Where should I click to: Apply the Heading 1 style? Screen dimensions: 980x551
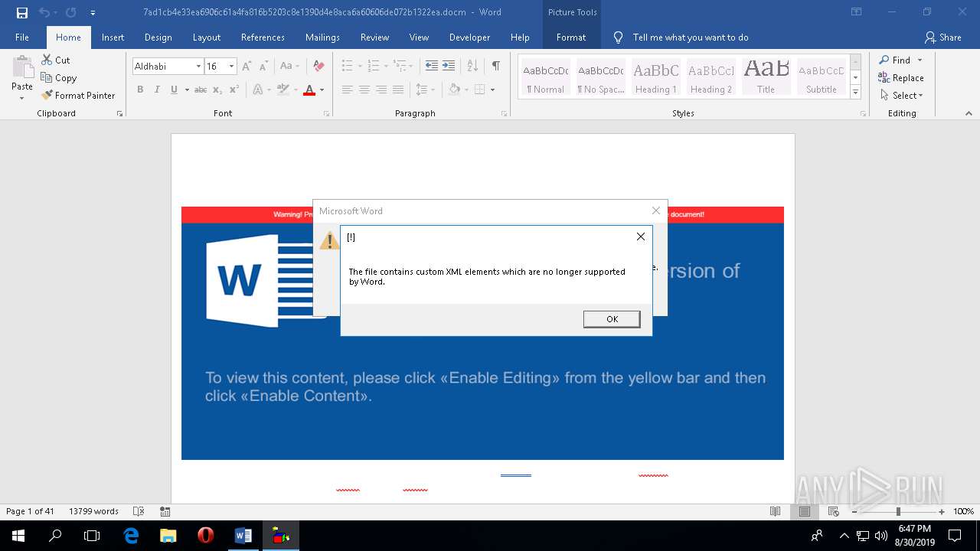pyautogui.click(x=656, y=77)
